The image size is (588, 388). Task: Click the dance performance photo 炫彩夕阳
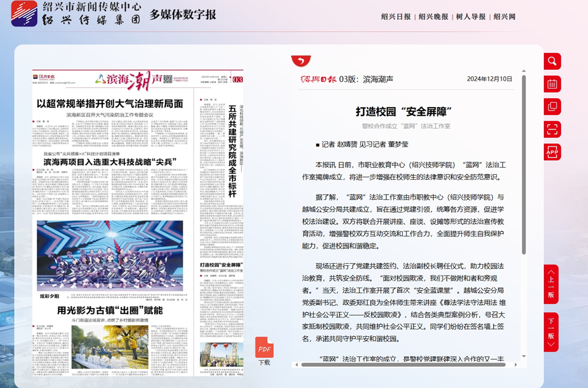pos(110,255)
